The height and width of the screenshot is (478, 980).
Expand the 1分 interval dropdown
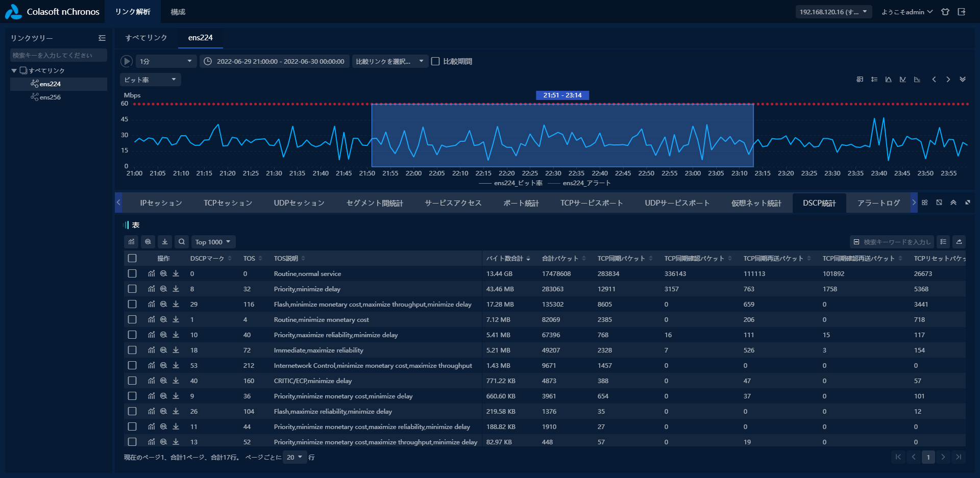click(x=166, y=61)
